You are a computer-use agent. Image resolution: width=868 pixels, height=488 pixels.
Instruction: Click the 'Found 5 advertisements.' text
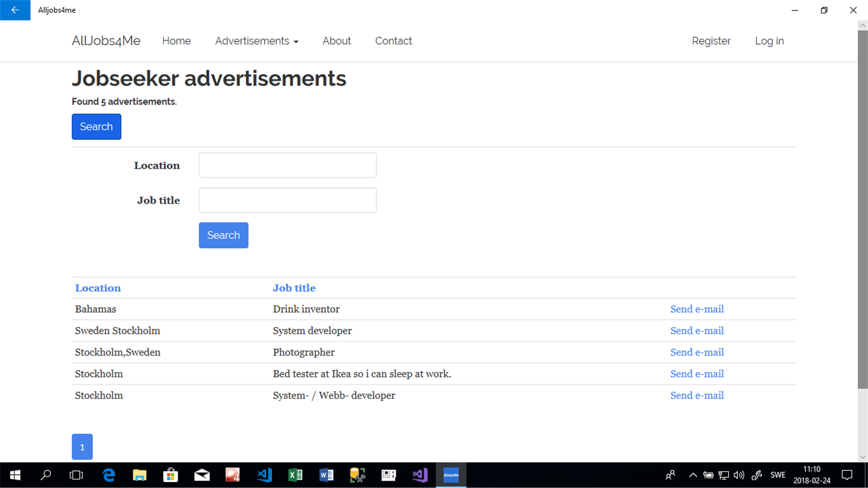(124, 102)
